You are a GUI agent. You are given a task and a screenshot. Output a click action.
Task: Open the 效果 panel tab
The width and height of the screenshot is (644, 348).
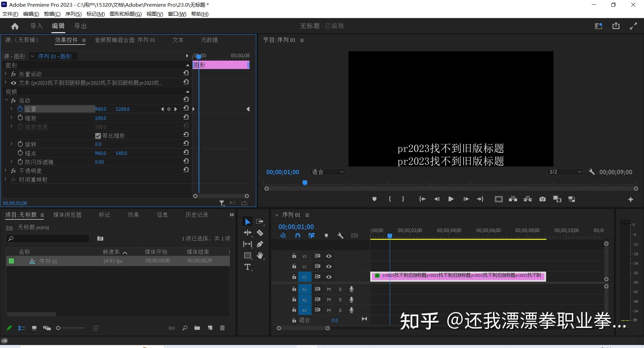(133, 215)
